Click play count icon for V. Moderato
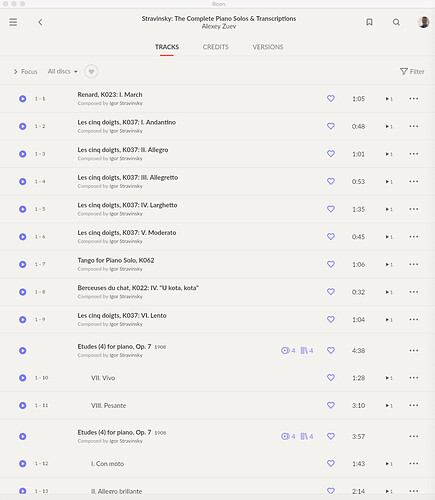This screenshot has height=500, width=435. click(389, 237)
